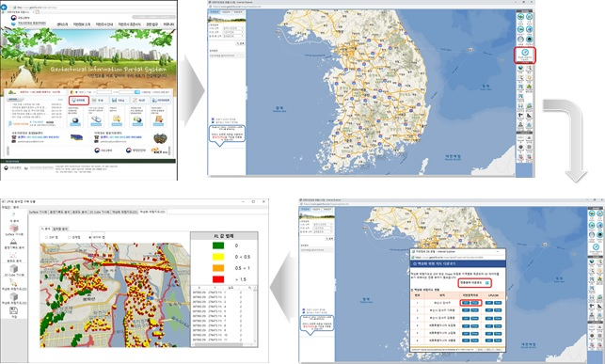Click the ministry emblem logo at homepage top left

pyautogui.click(x=13, y=18)
